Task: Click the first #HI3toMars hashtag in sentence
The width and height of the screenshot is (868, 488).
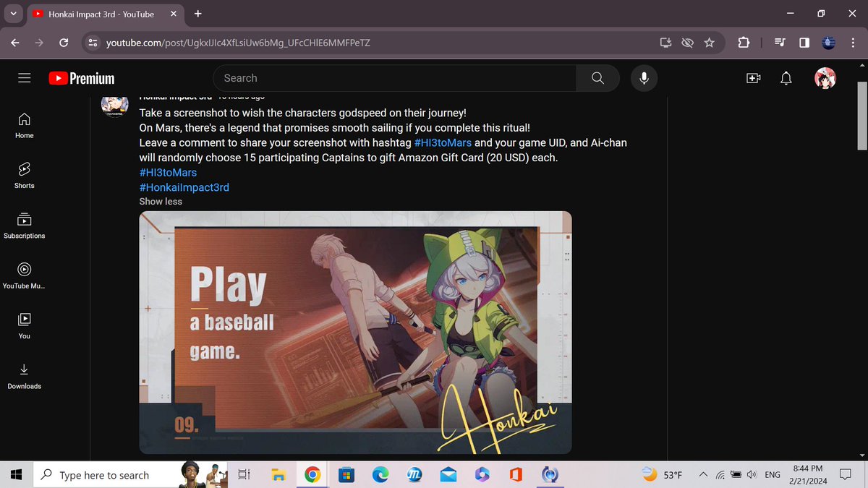Action: tap(443, 142)
